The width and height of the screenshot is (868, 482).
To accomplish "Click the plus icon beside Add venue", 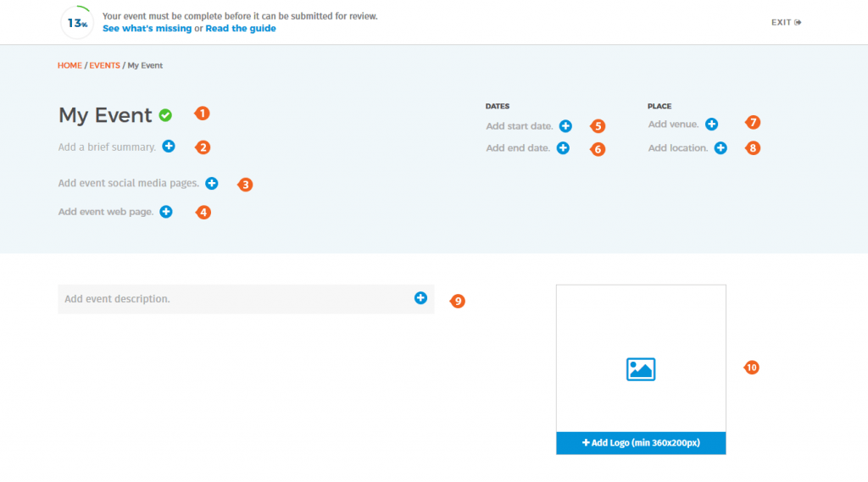I will point(712,125).
